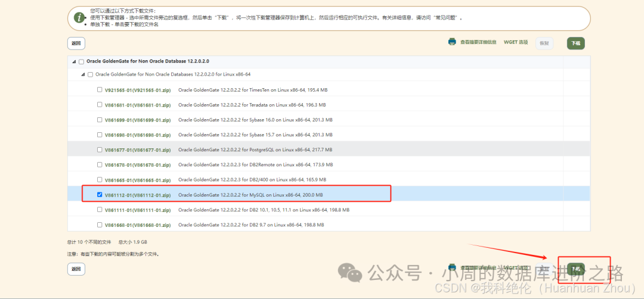Collapse the Oracle GoldenGate for Non Oracle Database 12.2.0.2.0 node
This screenshot has height=299, width=644.
tap(75, 61)
